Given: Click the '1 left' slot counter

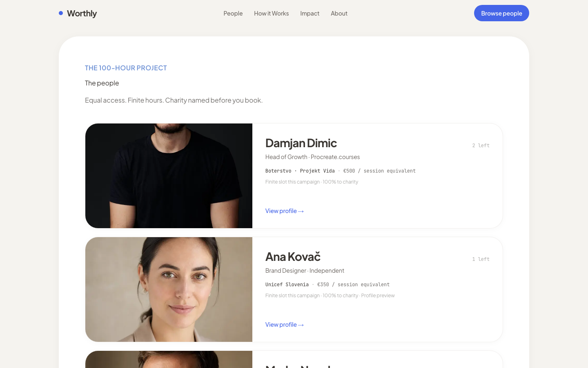Looking at the screenshot, I should [x=481, y=259].
